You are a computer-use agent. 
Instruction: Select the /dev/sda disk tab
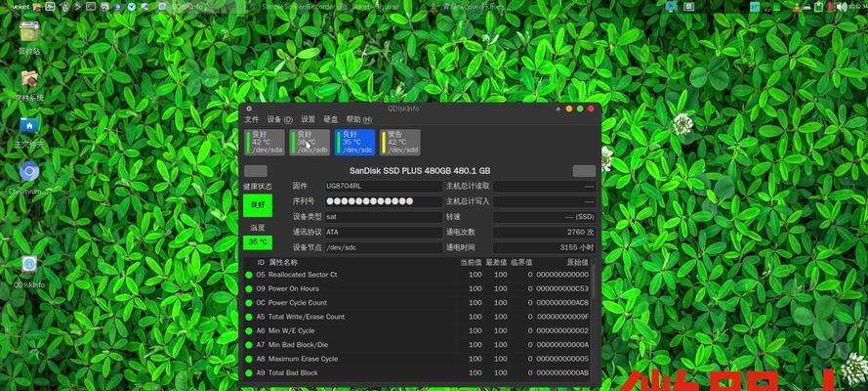(265, 143)
